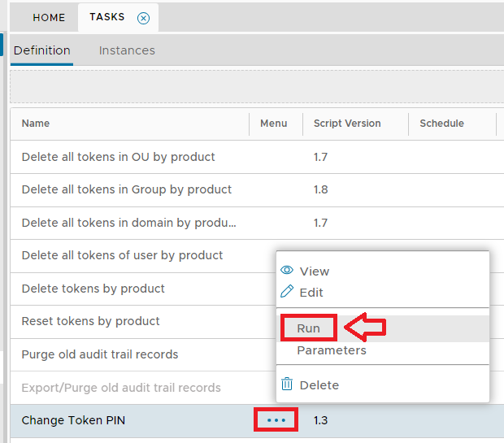Select Delete all tokens in OU by product

[118, 157]
